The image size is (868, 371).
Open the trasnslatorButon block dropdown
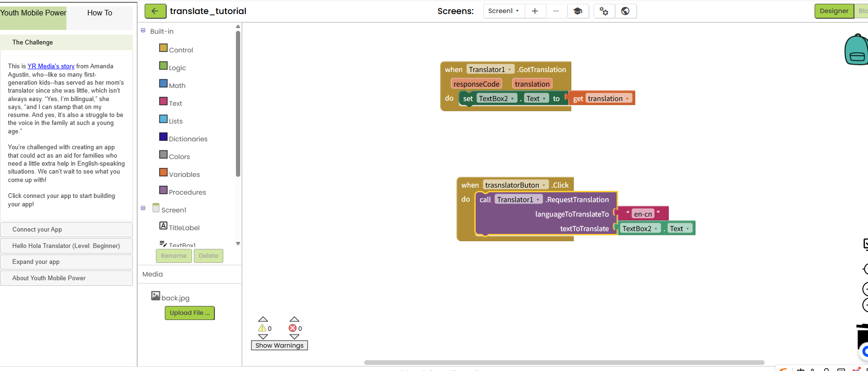tap(544, 185)
